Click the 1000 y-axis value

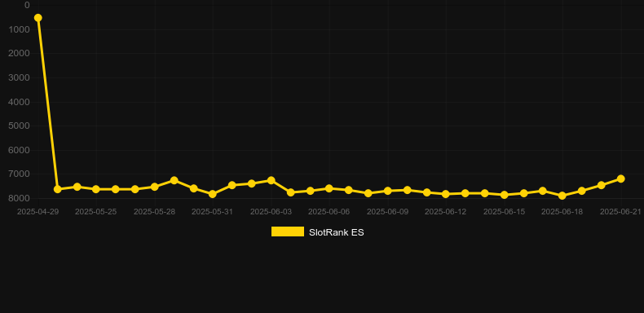click(x=19, y=29)
